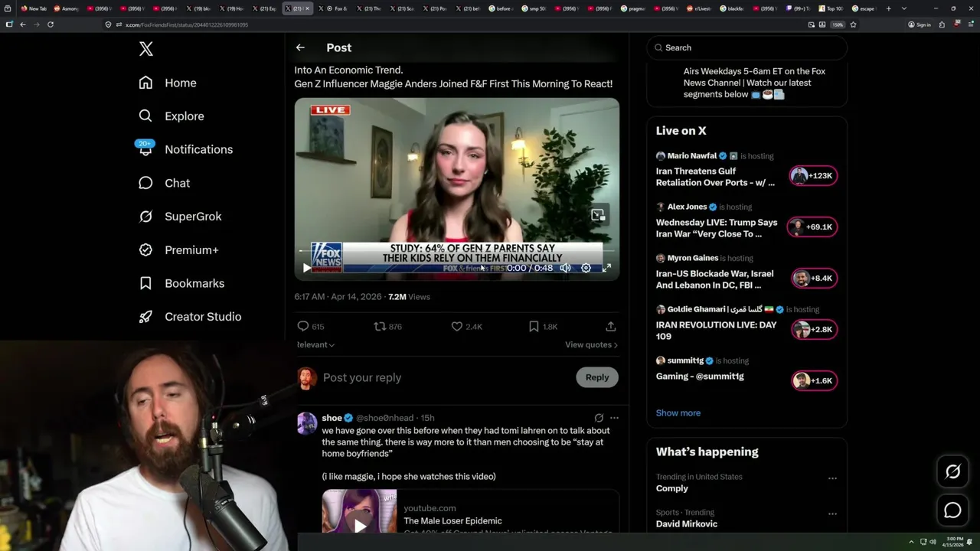
Task: Join Myron Gaines live showing +8.4K
Action: click(x=815, y=279)
